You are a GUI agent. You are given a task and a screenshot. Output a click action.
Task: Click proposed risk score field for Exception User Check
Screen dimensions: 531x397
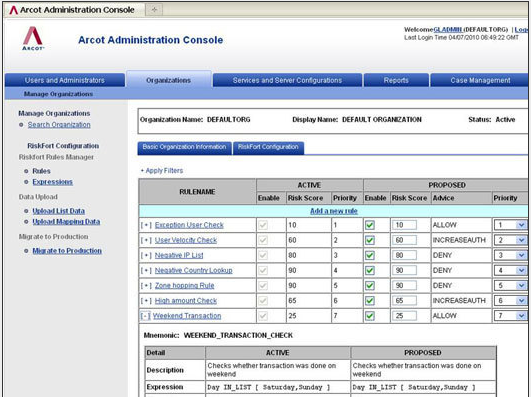click(404, 225)
